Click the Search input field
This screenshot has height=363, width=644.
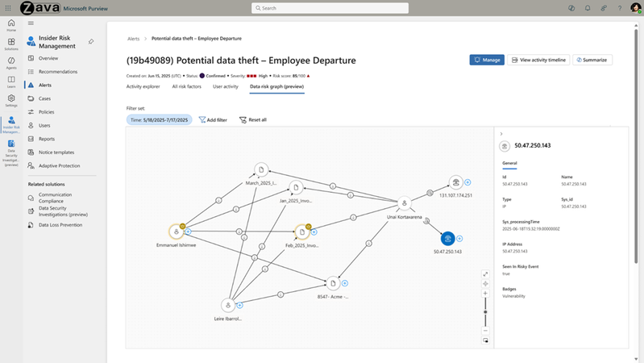322,8
